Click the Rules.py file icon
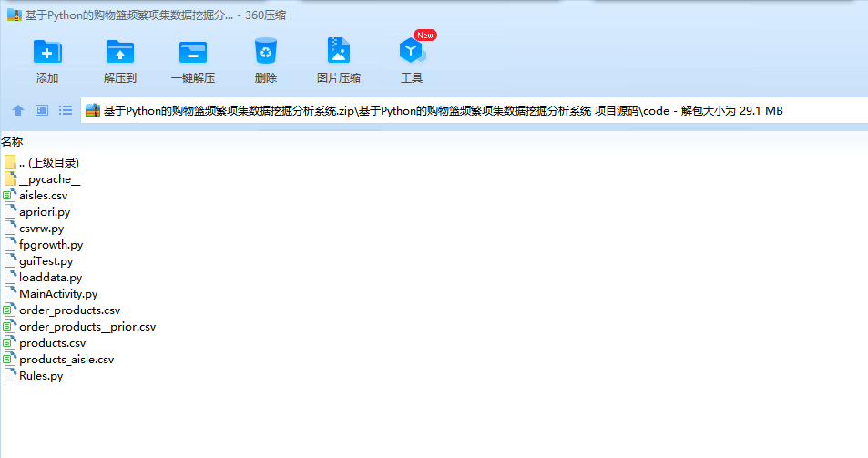 (x=10, y=375)
